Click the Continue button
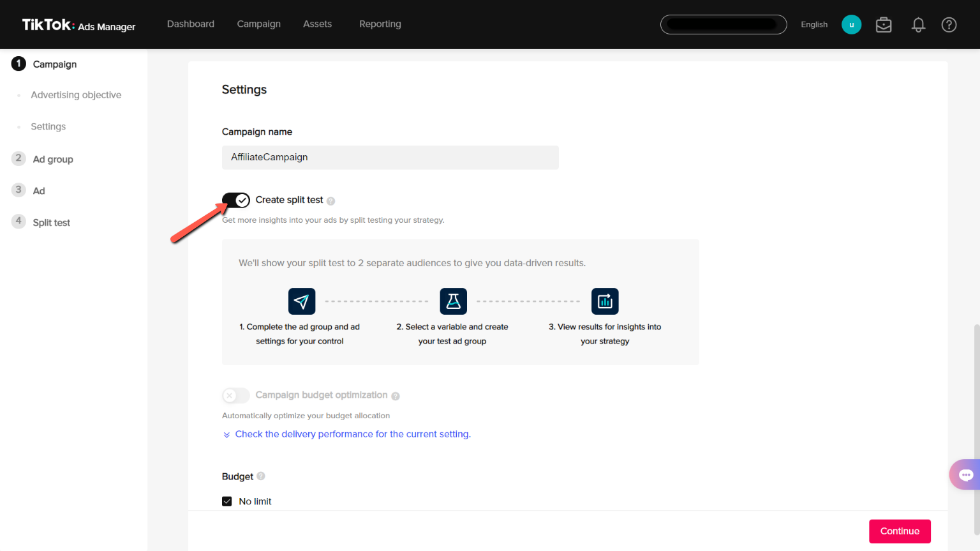The image size is (980, 551). (900, 531)
